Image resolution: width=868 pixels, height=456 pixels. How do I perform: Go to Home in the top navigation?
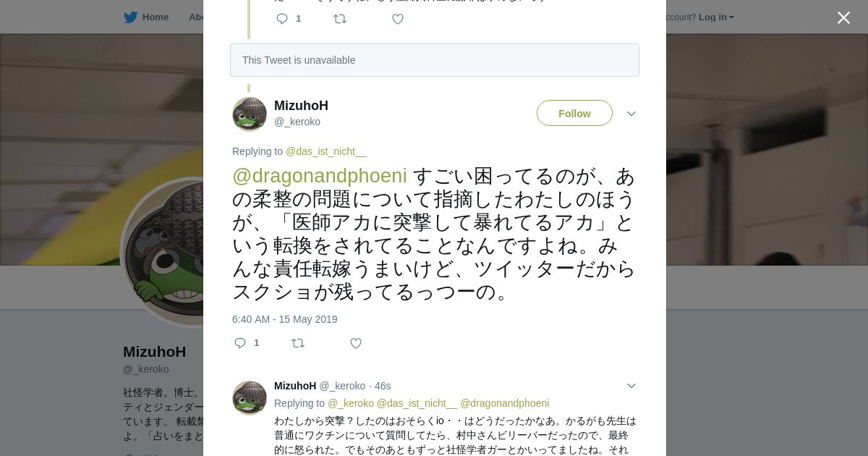(x=156, y=17)
